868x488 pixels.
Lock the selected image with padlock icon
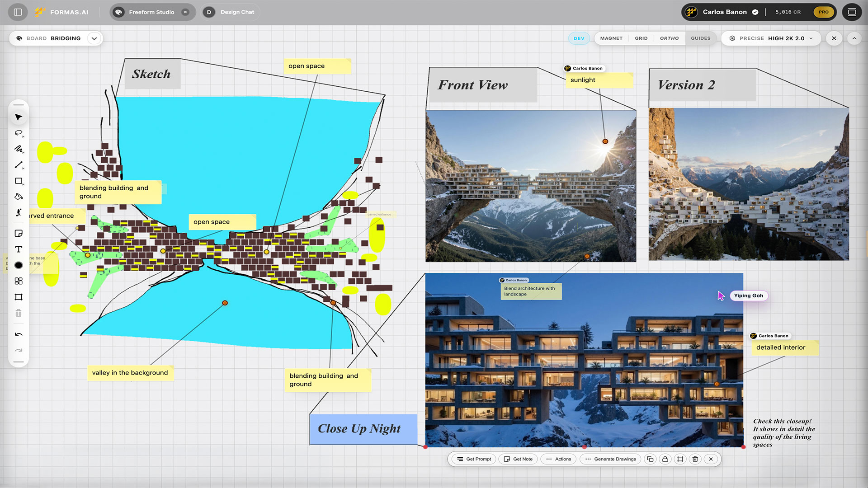665,459
